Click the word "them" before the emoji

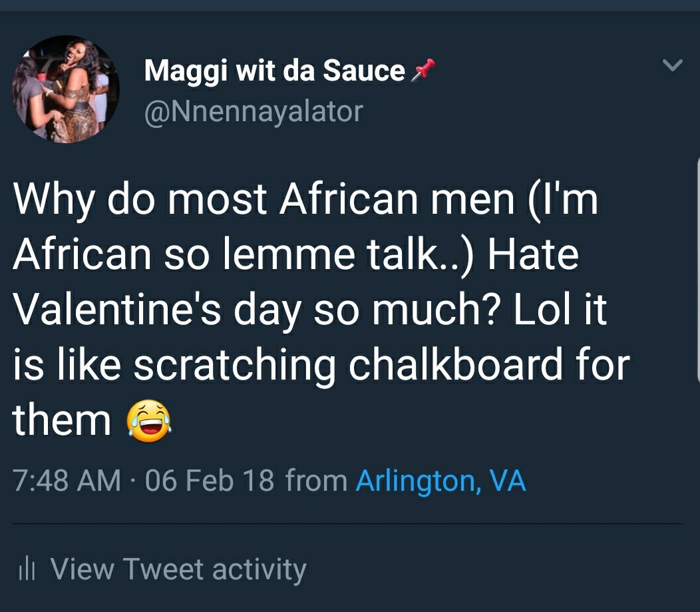[x=61, y=420]
